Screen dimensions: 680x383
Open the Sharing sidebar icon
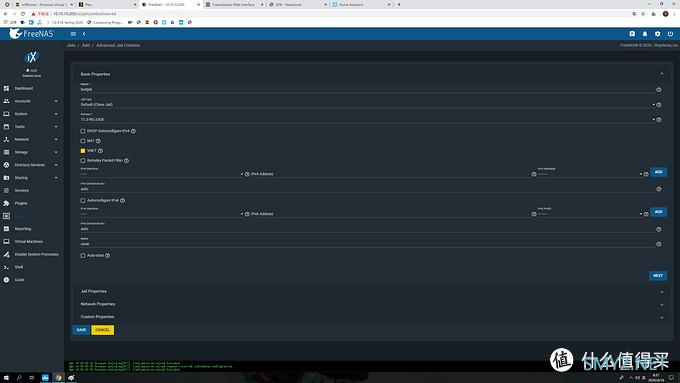coord(7,178)
